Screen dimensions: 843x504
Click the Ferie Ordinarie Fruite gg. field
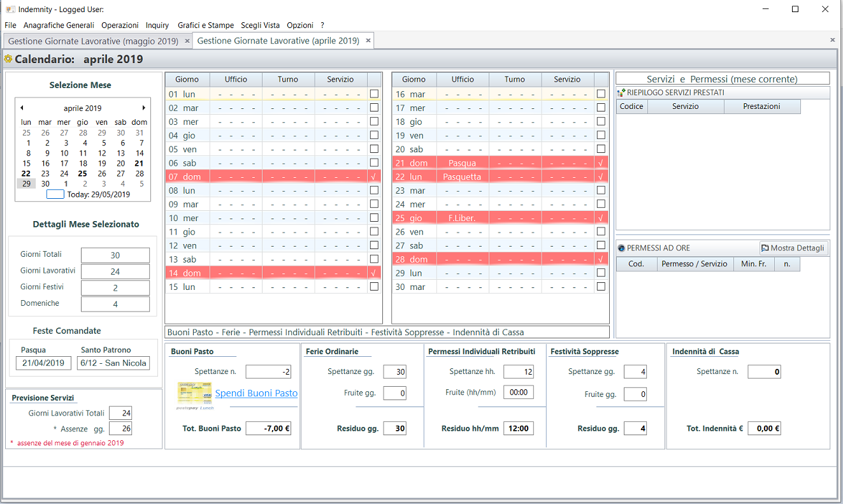[x=395, y=394]
